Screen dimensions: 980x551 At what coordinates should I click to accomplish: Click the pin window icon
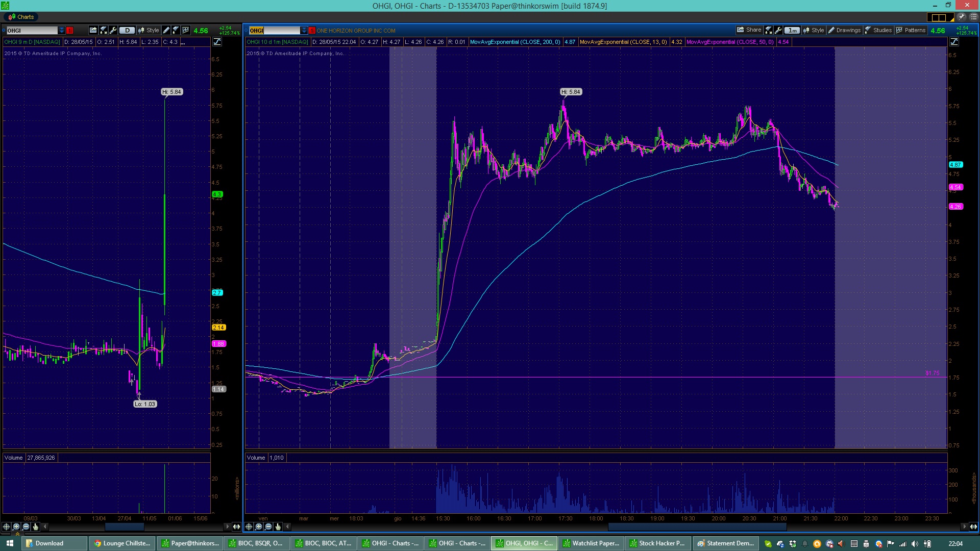tap(962, 17)
